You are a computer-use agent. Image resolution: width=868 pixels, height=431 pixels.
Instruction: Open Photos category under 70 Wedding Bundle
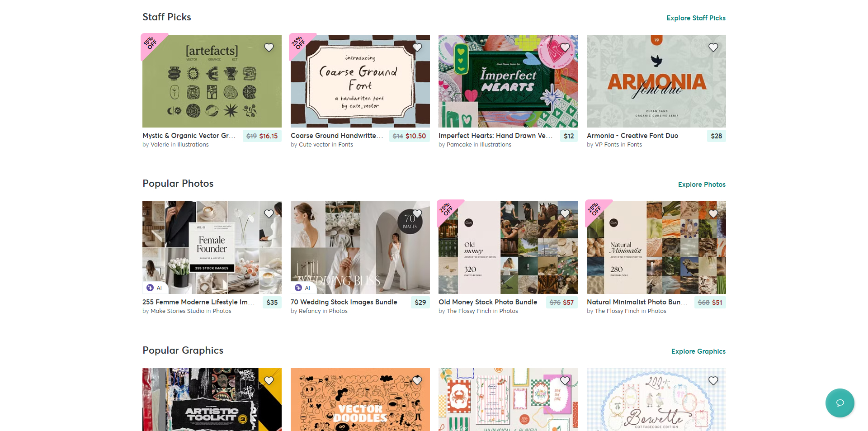point(338,311)
